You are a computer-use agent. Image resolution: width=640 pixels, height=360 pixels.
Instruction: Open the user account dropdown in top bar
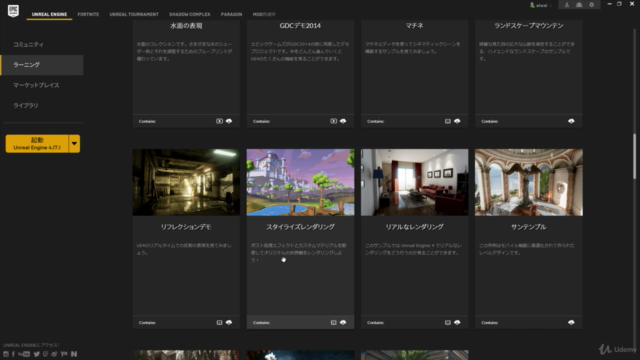click(541, 5)
